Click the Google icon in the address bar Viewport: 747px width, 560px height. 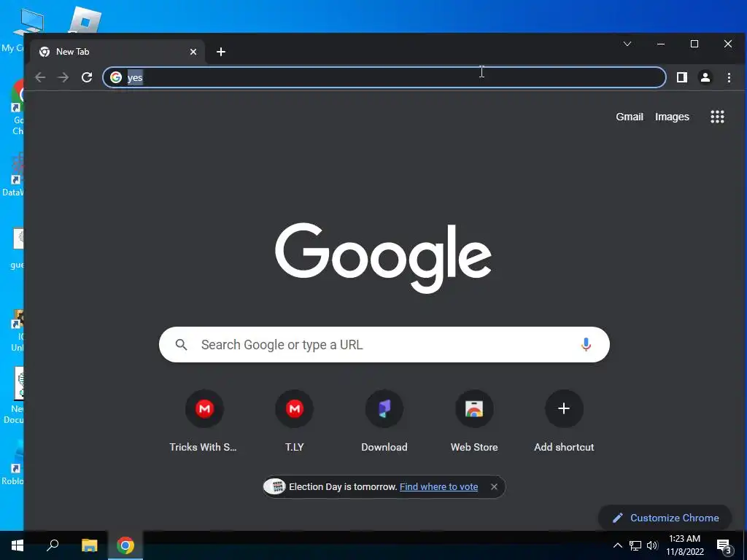point(116,77)
